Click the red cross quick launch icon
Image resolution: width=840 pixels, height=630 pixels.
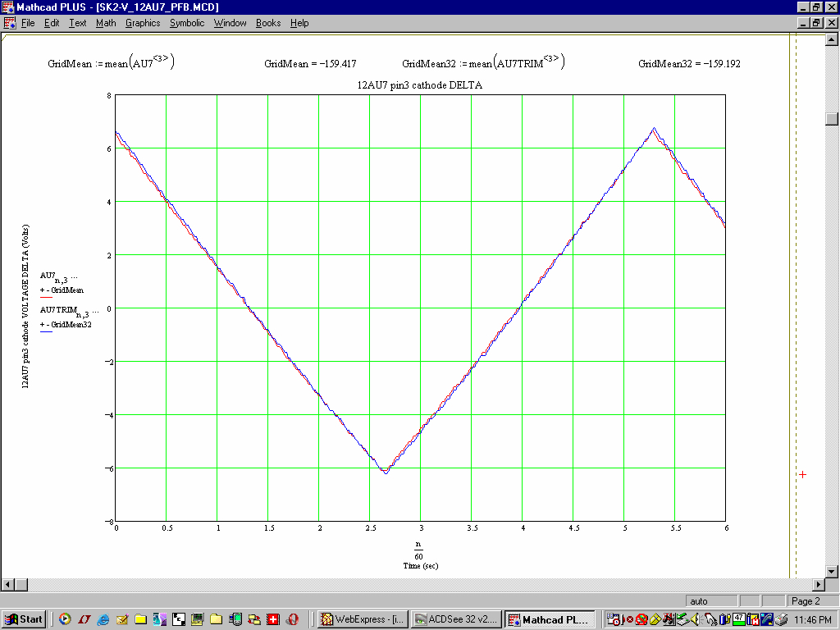[274, 619]
